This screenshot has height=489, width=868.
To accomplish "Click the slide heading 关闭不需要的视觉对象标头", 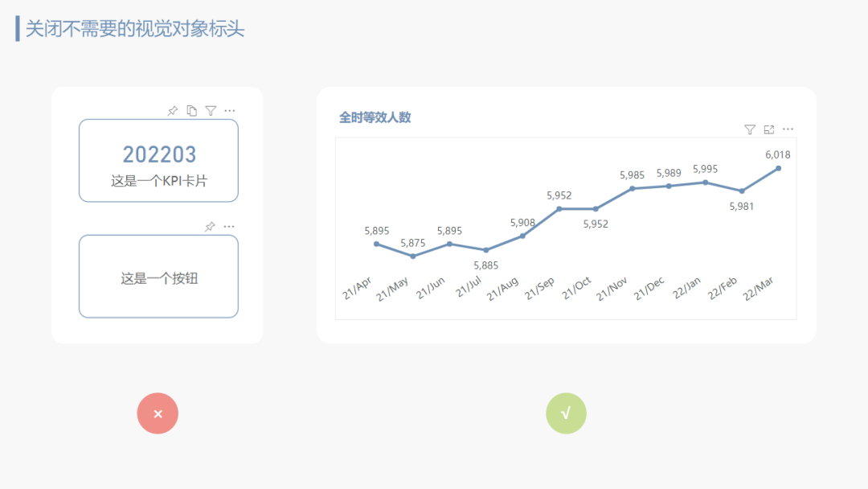I will point(135,29).
